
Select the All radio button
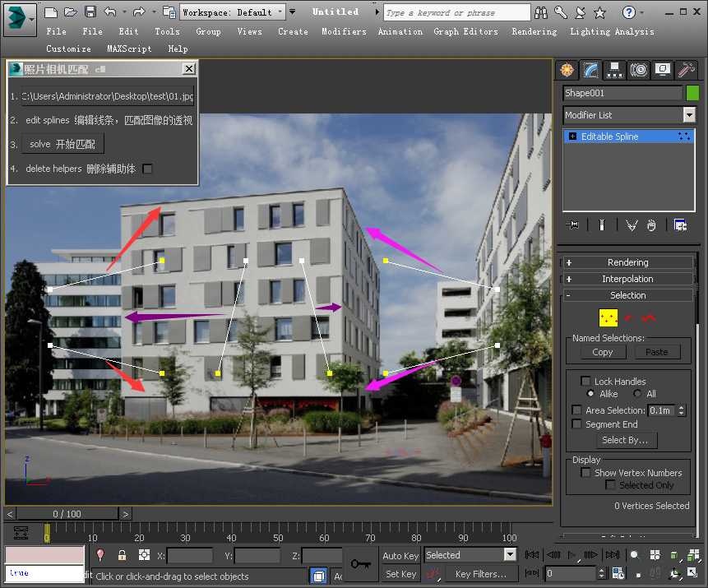coord(638,394)
